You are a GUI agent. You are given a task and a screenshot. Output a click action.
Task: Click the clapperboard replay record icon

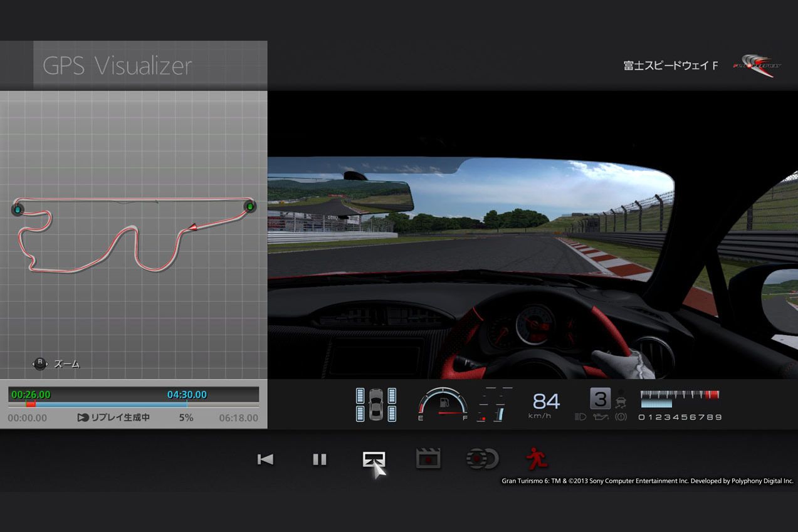428,459
